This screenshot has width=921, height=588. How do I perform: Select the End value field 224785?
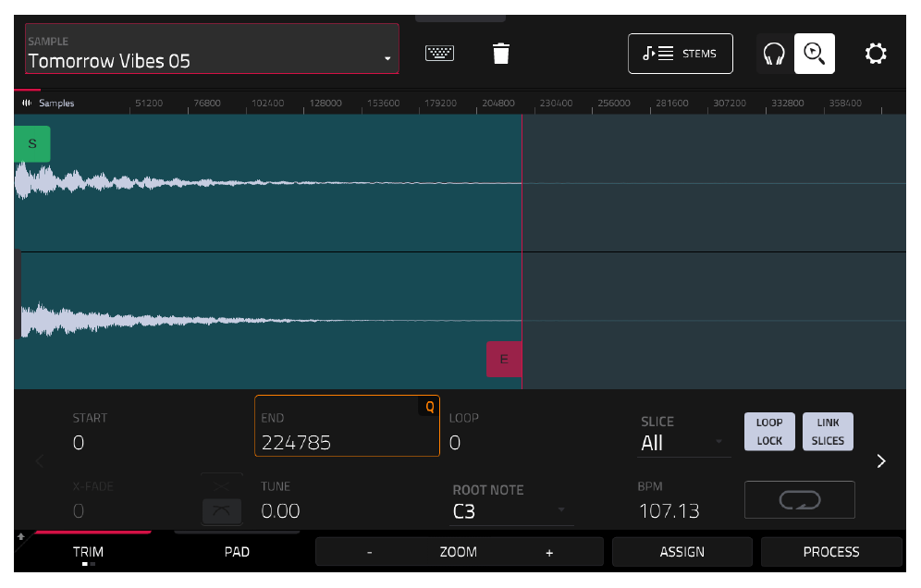point(347,426)
